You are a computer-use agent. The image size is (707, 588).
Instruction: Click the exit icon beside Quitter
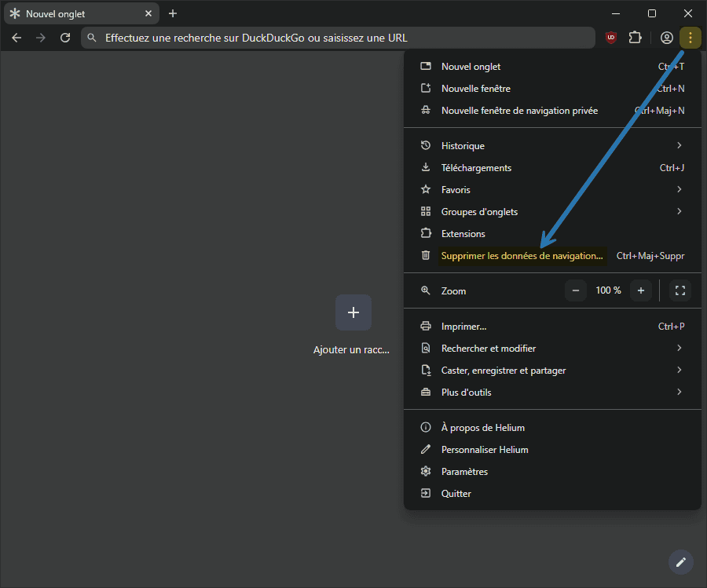tap(426, 493)
